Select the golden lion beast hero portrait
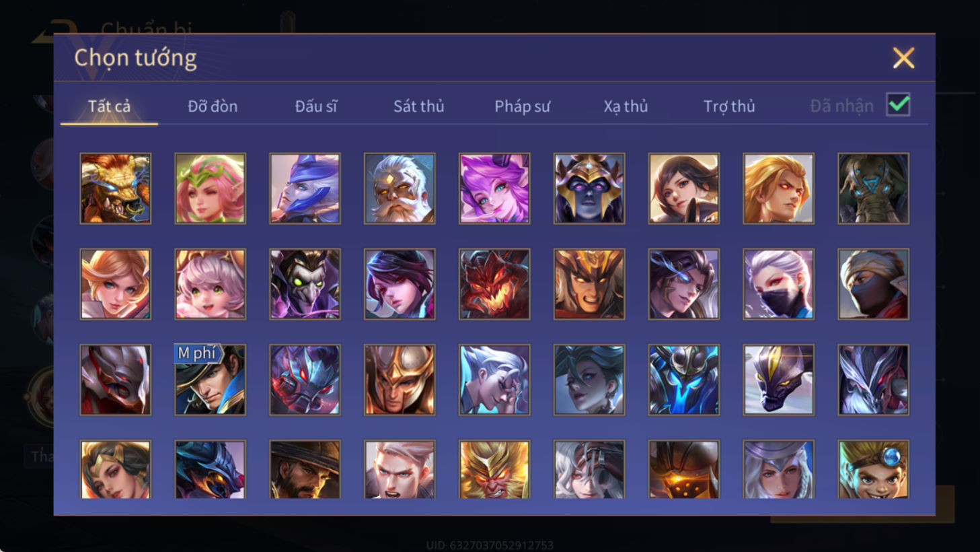The width and height of the screenshot is (980, 552). 116,188
